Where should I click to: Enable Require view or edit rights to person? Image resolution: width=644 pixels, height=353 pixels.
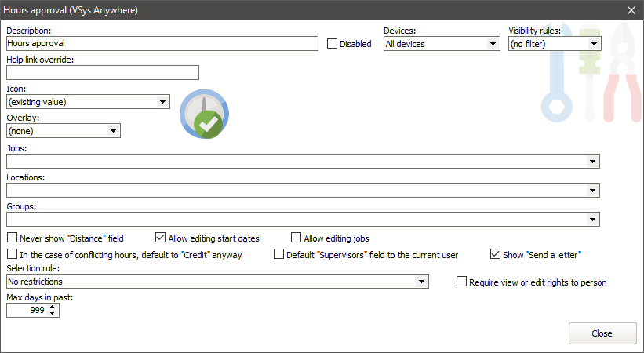pyautogui.click(x=461, y=282)
